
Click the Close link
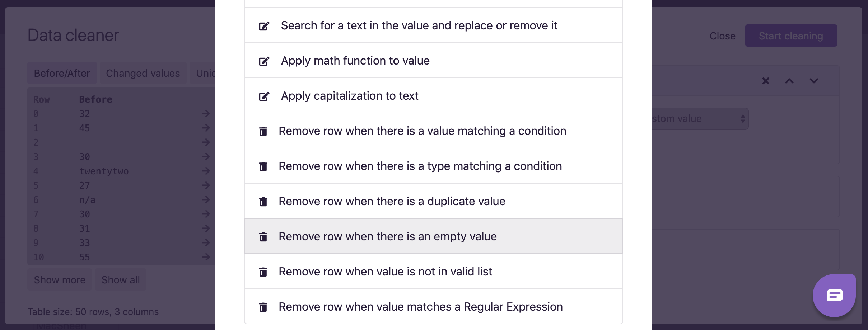722,36
